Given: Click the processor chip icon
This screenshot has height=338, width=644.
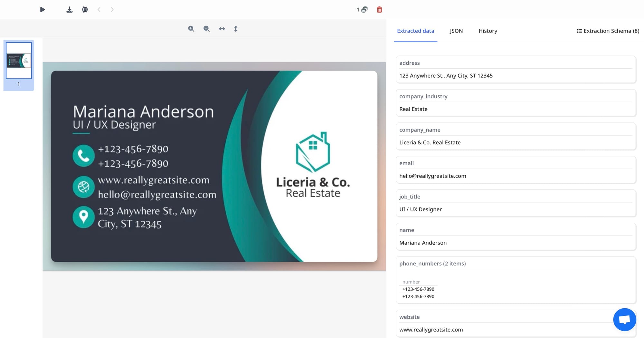Looking at the screenshot, I should [85, 10].
